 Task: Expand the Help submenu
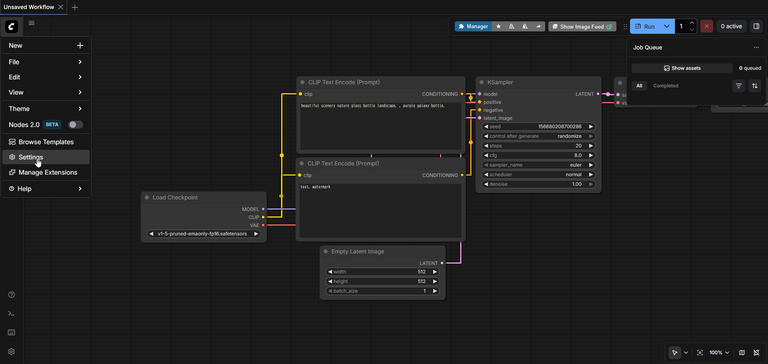tap(46, 189)
